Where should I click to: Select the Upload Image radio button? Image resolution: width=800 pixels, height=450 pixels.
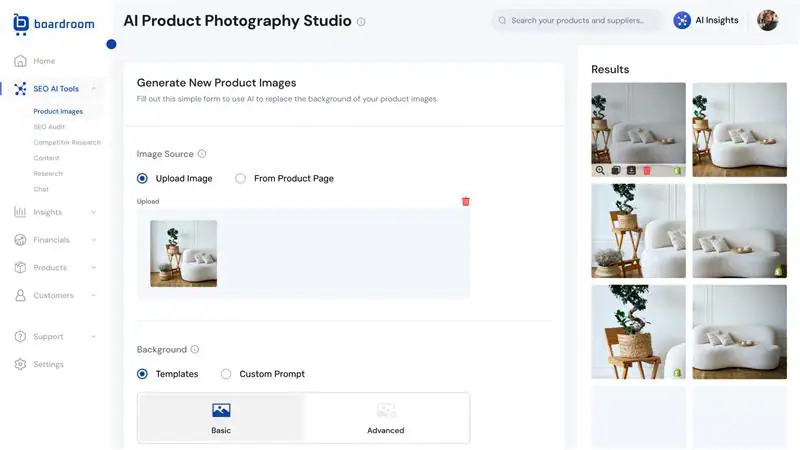[x=142, y=179]
